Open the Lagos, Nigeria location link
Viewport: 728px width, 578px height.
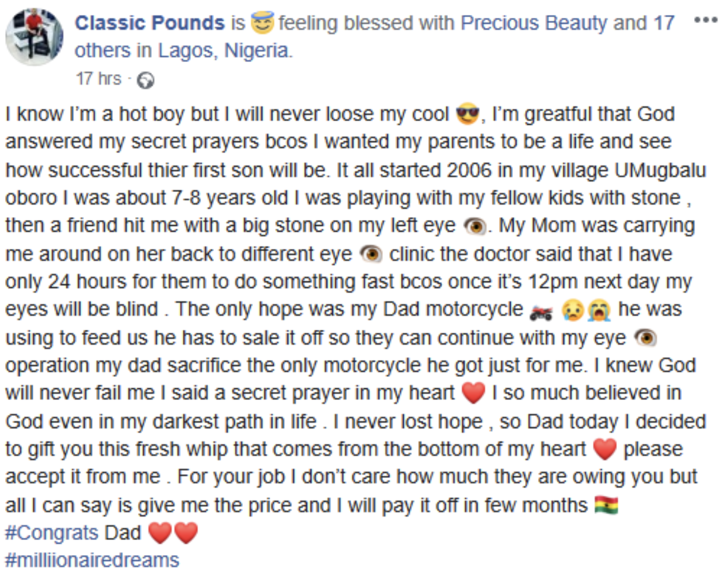point(224,51)
